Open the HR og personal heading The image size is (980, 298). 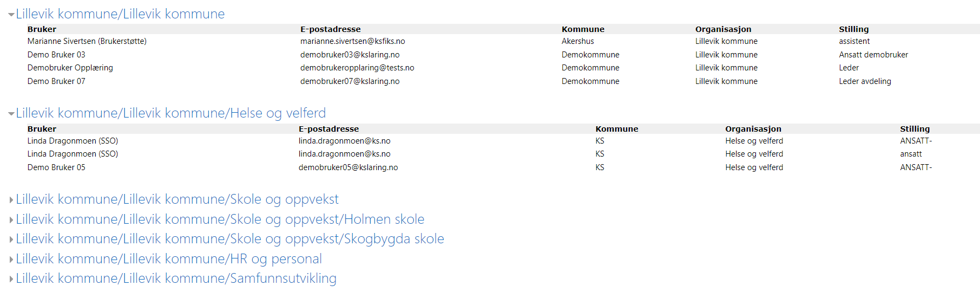169,259
